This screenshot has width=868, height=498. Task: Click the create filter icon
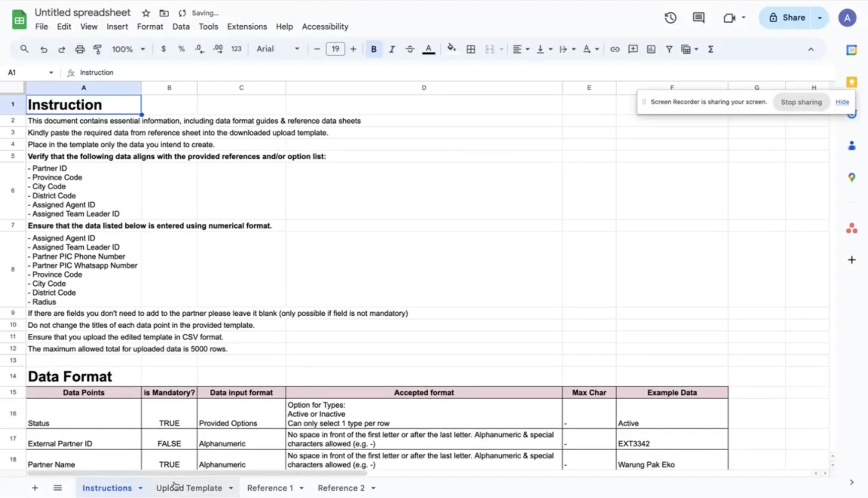[669, 49]
